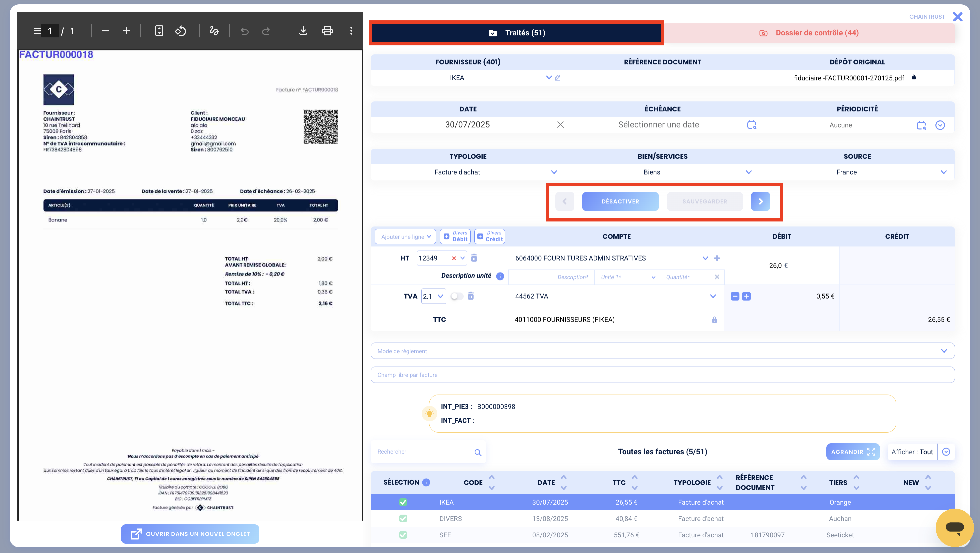
Task: Click the minus button on TVA debit
Action: (x=735, y=296)
